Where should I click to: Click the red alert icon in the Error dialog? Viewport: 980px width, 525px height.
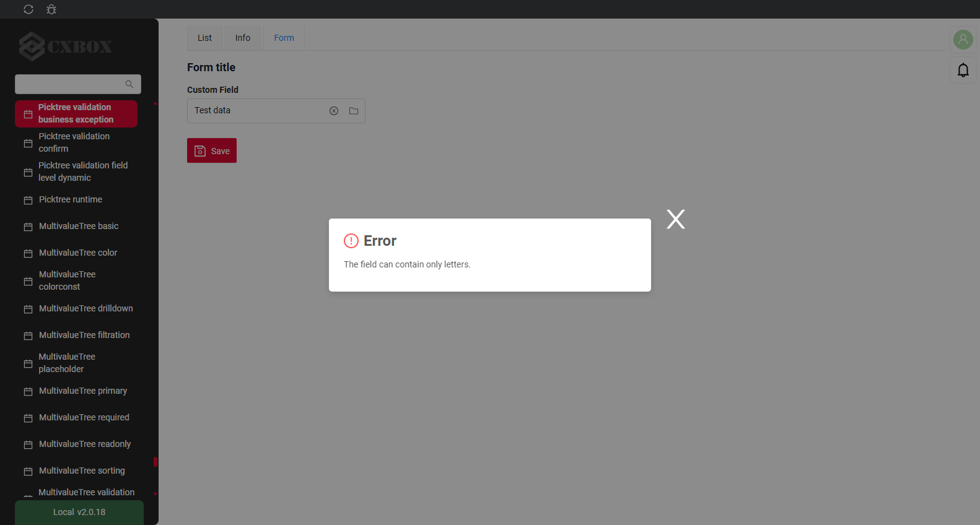click(351, 241)
